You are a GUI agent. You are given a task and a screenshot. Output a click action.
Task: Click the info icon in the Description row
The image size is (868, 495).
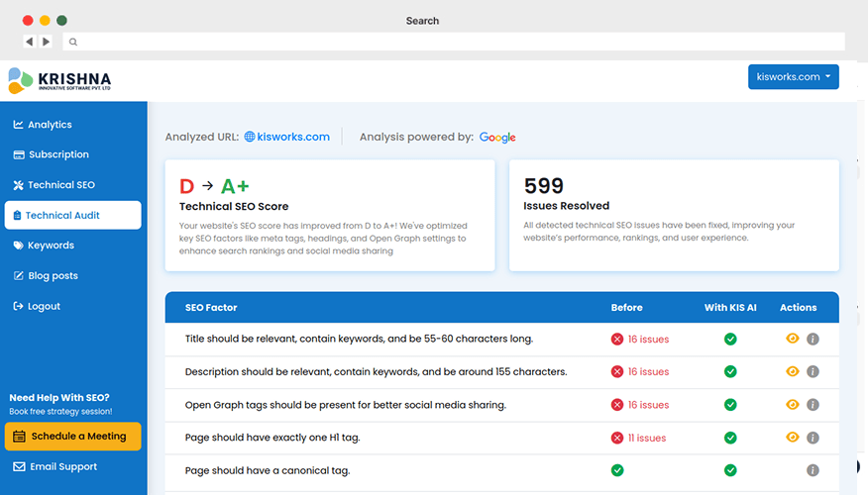[813, 371]
